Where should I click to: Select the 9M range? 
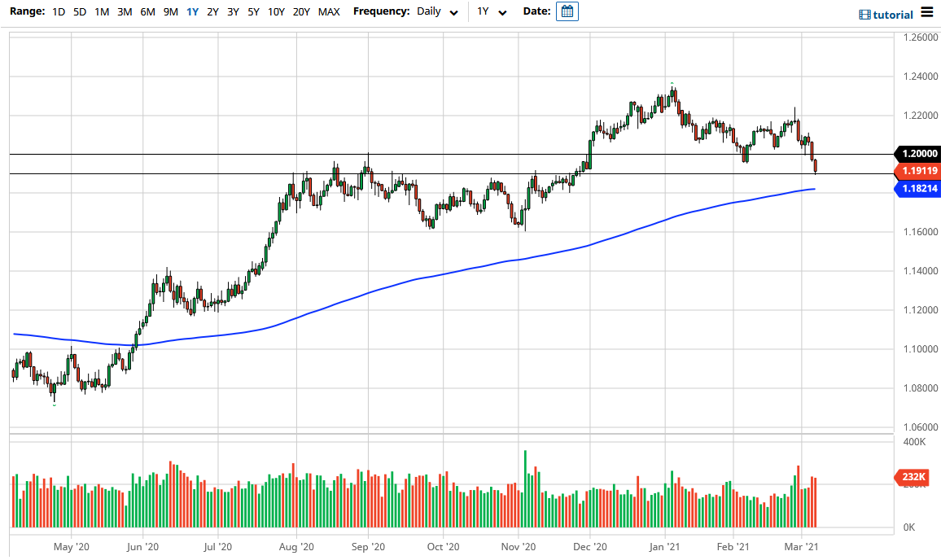click(x=169, y=12)
